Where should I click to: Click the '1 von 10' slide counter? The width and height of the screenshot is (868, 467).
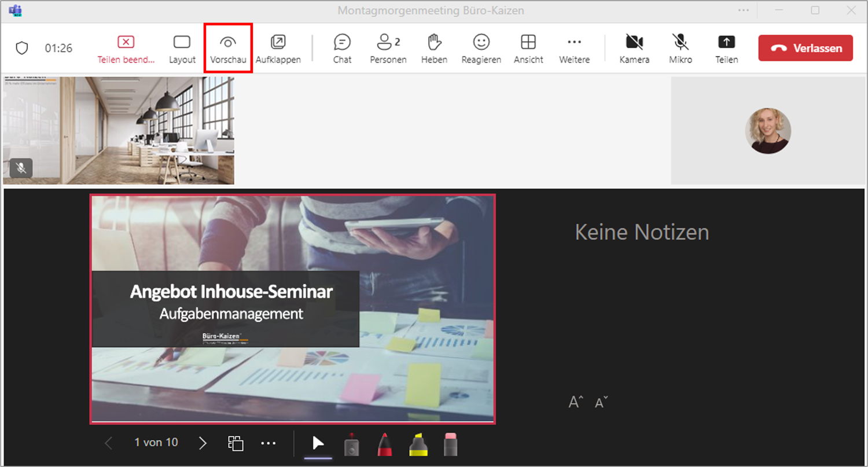tap(156, 443)
